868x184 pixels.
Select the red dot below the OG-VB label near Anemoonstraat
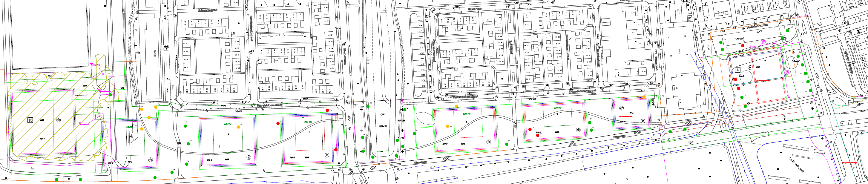[743, 45]
